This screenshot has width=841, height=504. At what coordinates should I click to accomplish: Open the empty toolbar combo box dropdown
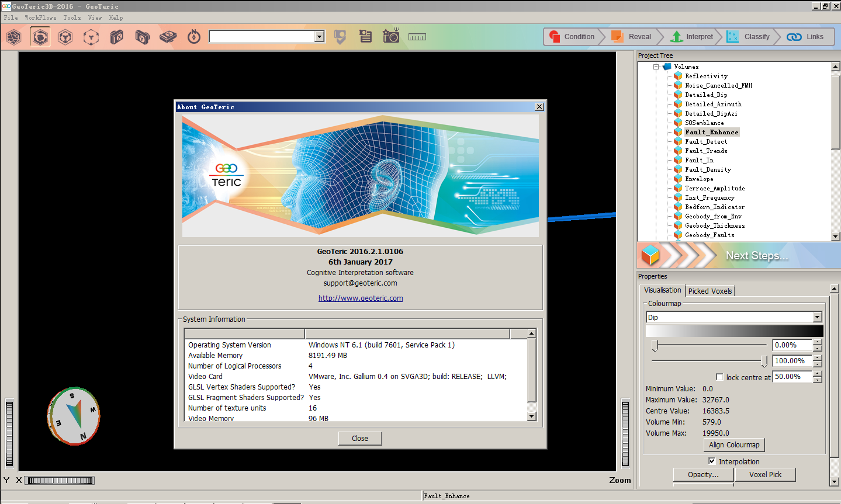point(319,37)
